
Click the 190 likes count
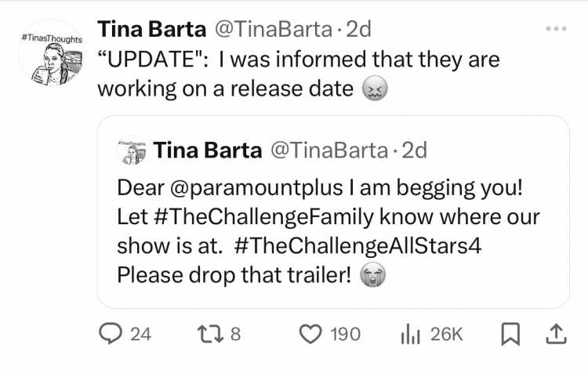pos(346,334)
